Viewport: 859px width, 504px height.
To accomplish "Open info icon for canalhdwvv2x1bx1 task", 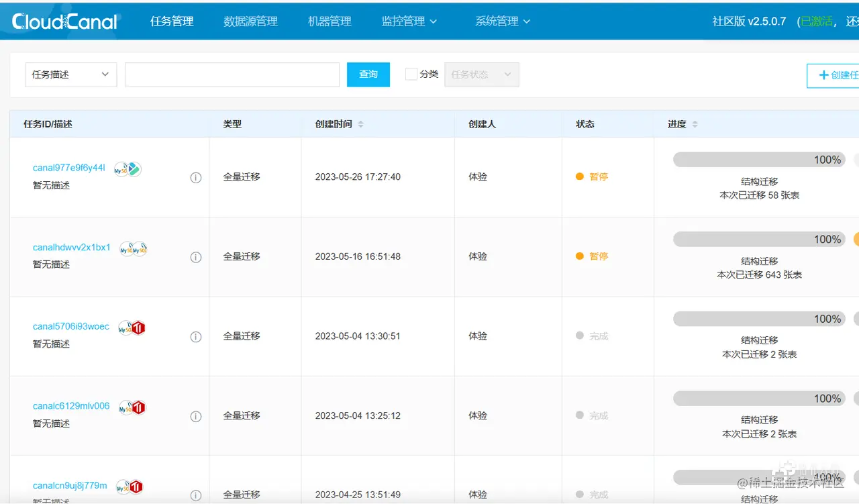I will coord(196,257).
